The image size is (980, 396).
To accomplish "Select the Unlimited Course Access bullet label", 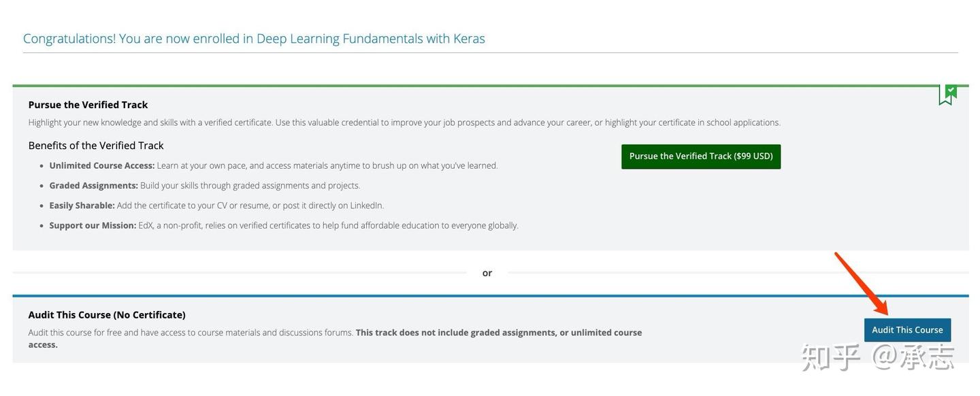I will 102,165.
